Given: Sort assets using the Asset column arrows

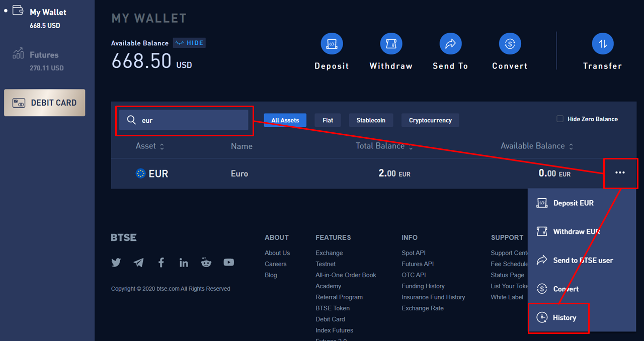Looking at the screenshot, I should coord(162,146).
